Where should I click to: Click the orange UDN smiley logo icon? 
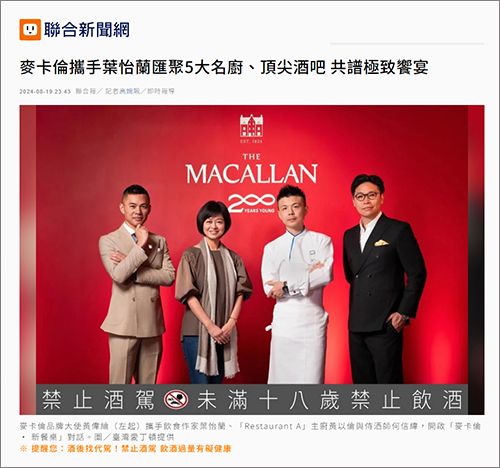pos(30,30)
